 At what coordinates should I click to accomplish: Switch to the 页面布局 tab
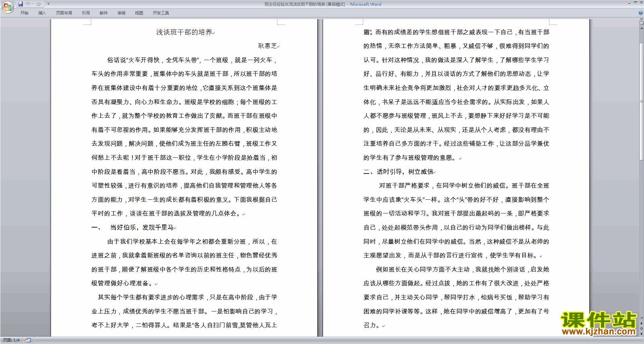tap(64, 13)
